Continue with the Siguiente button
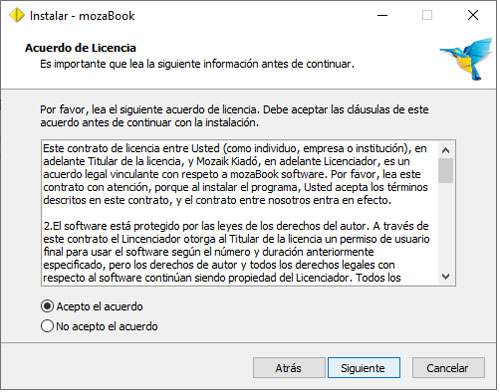This screenshot has height=392, width=500. point(364,368)
